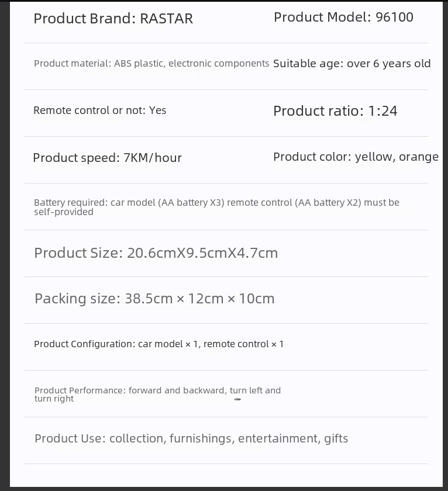Screen dimensions: 448x491
Task: Click the Remote control or not: Yes text
Action: pyautogui.click(x=99, y=110)
